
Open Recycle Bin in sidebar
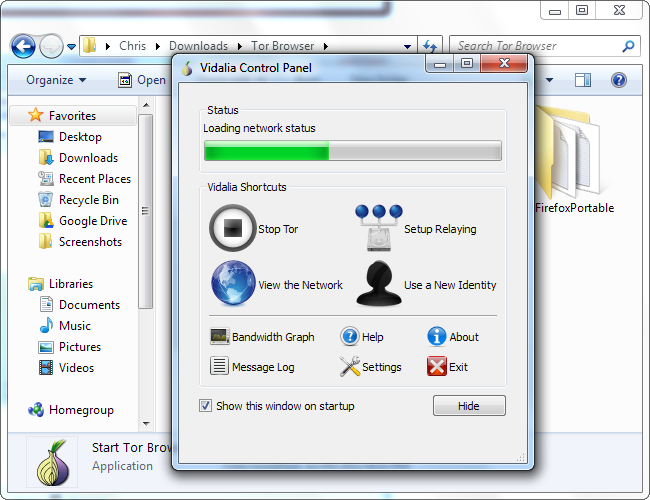click(78, 200)
